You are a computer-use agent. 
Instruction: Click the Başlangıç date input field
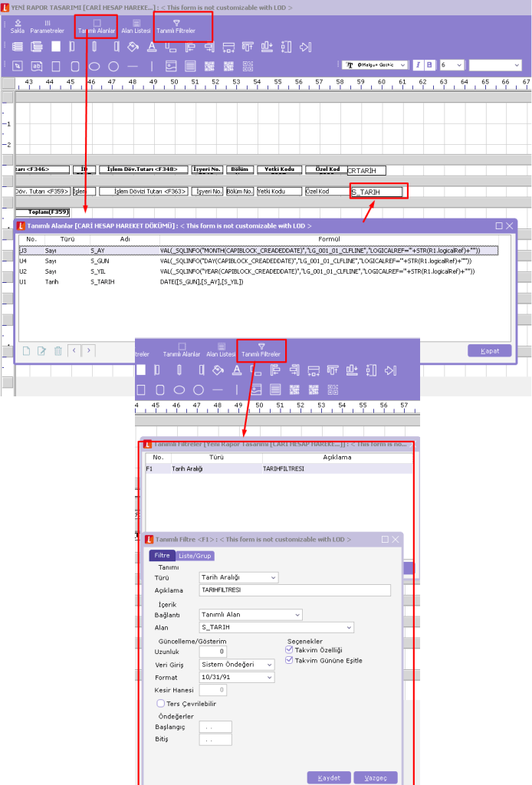coord(215,727)
